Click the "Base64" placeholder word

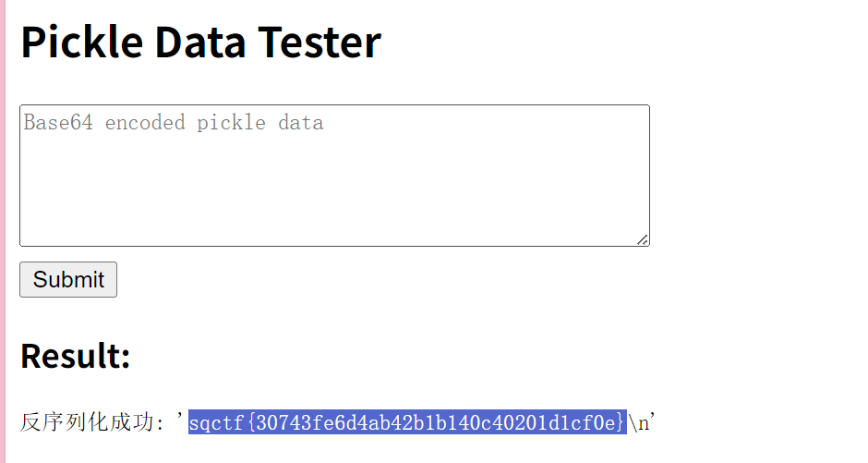click(58, 123)
